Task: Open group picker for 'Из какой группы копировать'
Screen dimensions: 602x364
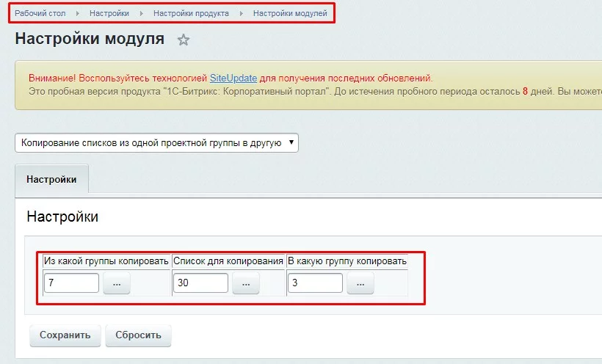Action: coord(116,283)
